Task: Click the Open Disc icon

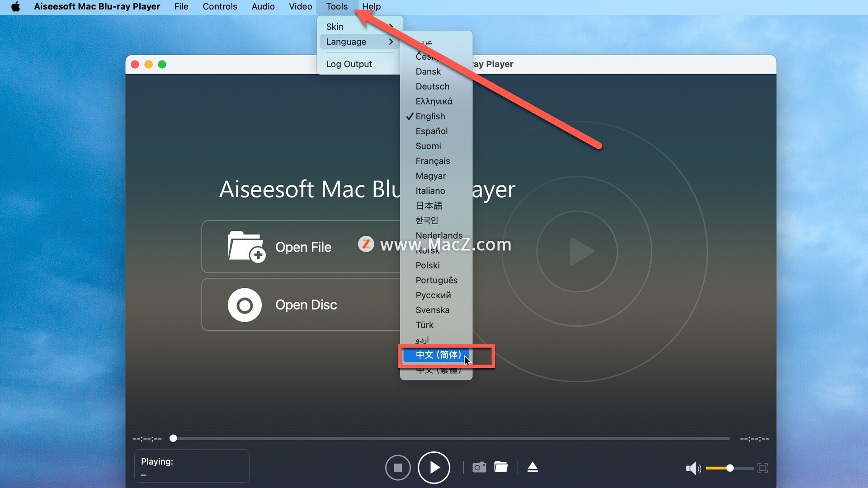Action: [245, 305]
